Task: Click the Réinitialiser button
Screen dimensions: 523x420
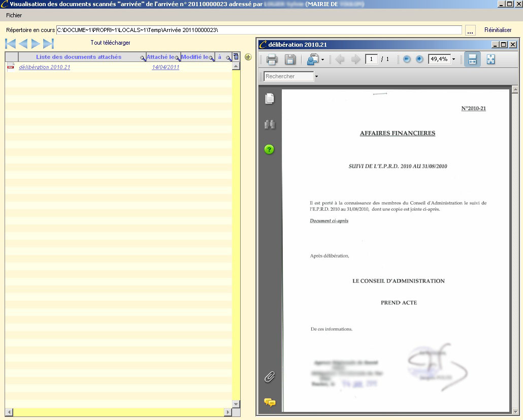Action: (498, 30)
